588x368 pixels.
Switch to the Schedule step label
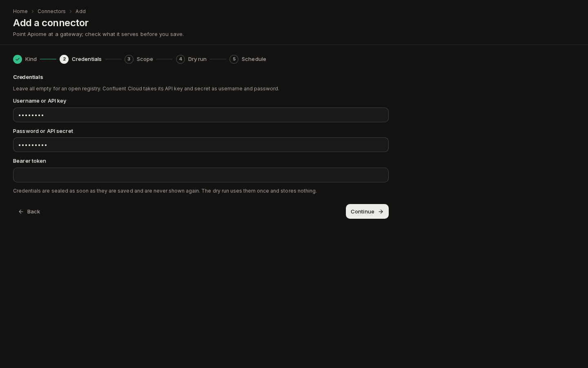pyautogui.click(x=254, y=59)
